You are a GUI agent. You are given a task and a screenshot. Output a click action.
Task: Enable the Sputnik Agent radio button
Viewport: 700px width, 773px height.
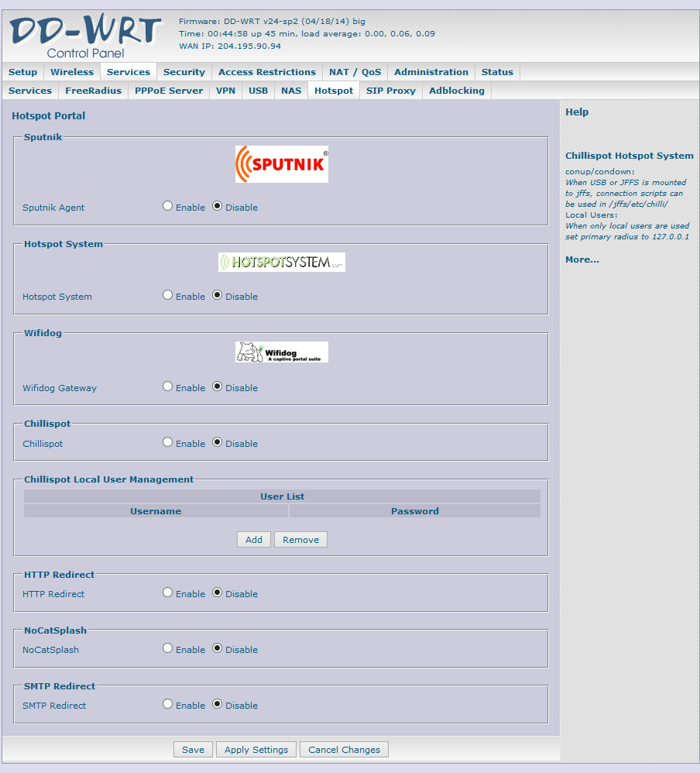pos(168,207)
